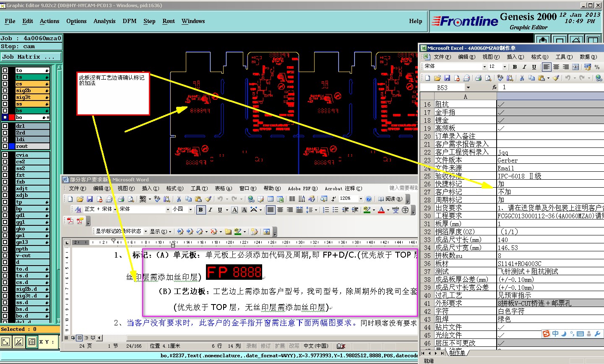Click Convert to Adobe PDF icon in Word
This screenshot has height=364, width=604.
click(70, 221)
